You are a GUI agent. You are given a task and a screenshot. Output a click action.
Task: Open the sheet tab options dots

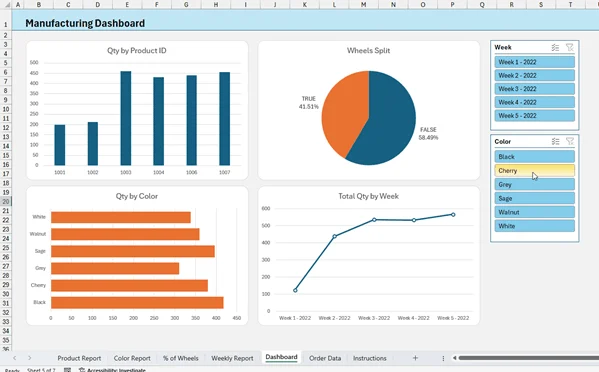tap(443, 358)
